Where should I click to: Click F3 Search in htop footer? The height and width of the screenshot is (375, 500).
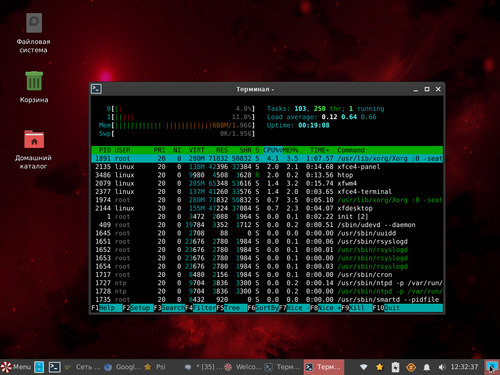click(169, 308)
